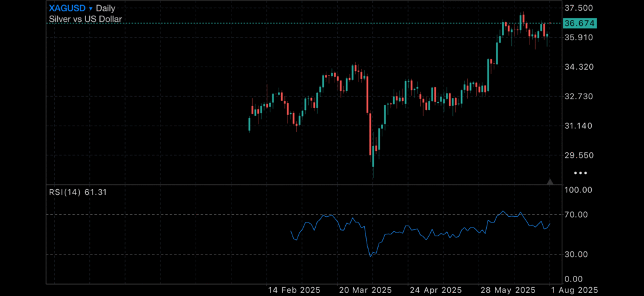Click the 20 Mar 2025 date label
Screen dimensions: 644x296
pyautogui.click(x=365, y=290)
